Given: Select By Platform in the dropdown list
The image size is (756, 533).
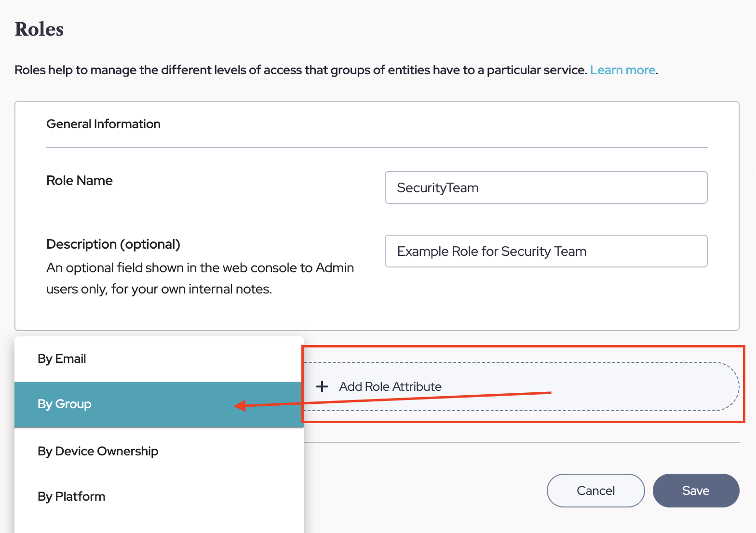Looking at the screenshot, I should pyautogui.click(x=71, y=497).
